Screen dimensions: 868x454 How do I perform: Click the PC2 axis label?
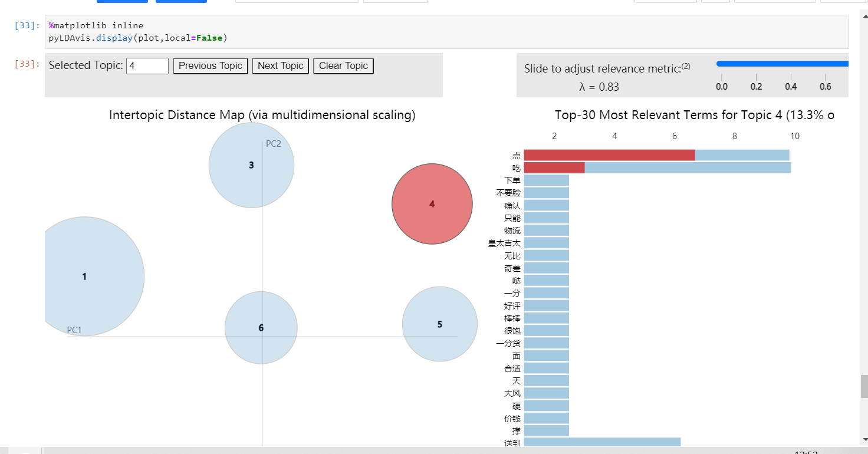pos(274,143)
